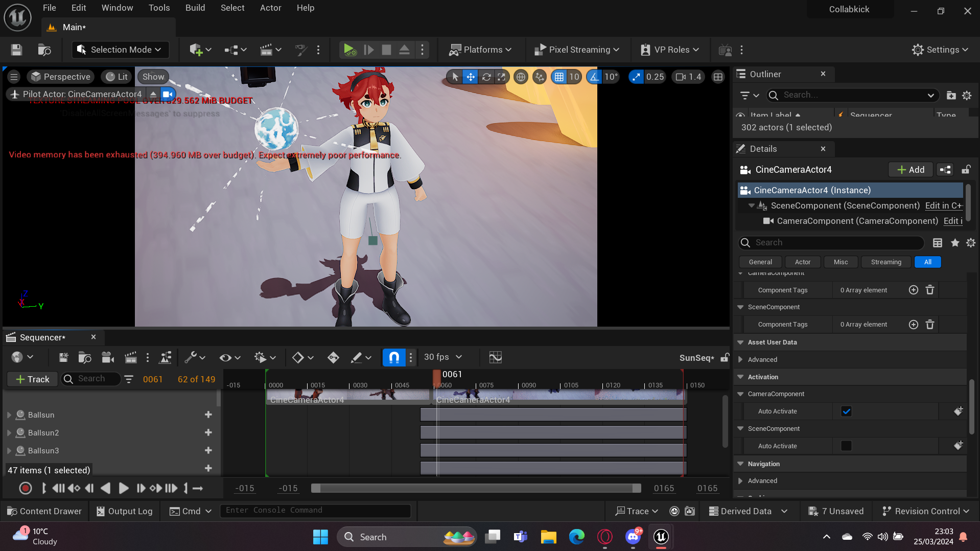This screenshot has height=551, width=980.
Task: Open the Tools menu
Action: tap(159, 8)
